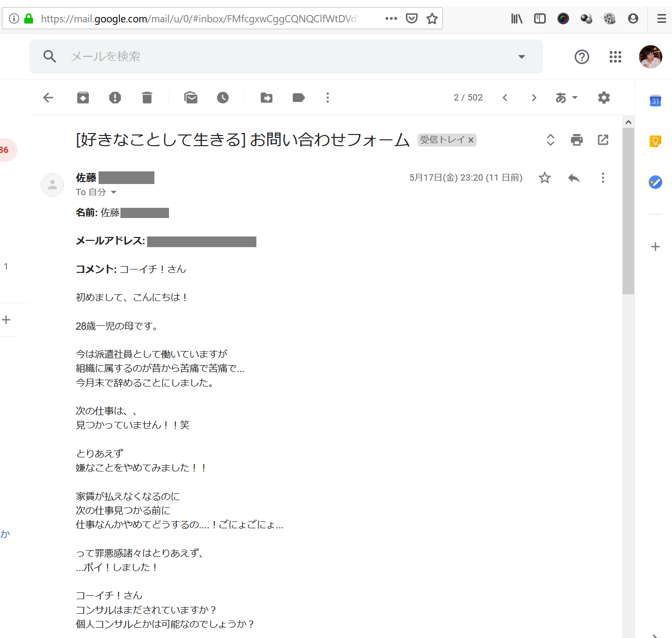Viewport: 672px width, 638px height.
Task: Open the input tools あ dropdown
Action: [x=566, y=98]
